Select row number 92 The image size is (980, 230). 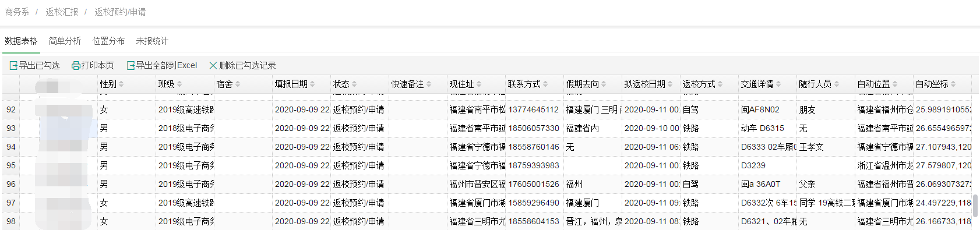[x=11, y=109]
